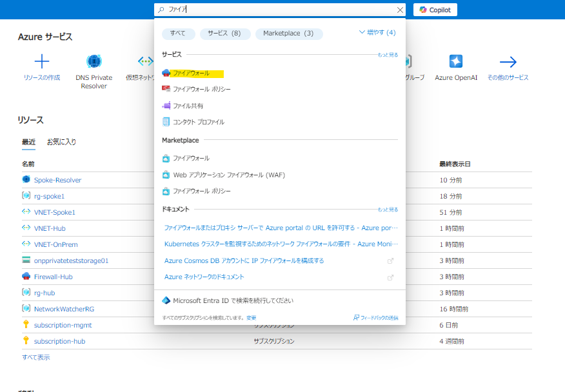Open Azure Cosmos DB IP ファイアウォール document
This screenshot has width=565, height=392.
click(x=244, y=260)
